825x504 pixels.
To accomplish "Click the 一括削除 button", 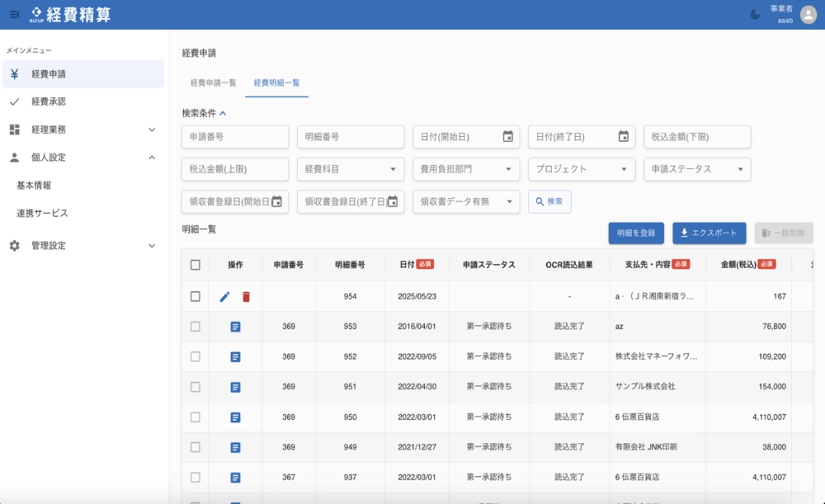I will click(x=784, y=233).
